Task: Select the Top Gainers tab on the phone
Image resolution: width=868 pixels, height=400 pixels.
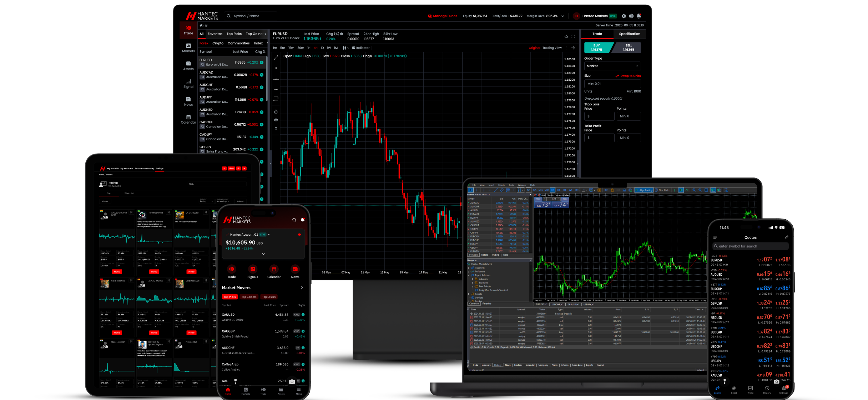Action: click(249, 297)
